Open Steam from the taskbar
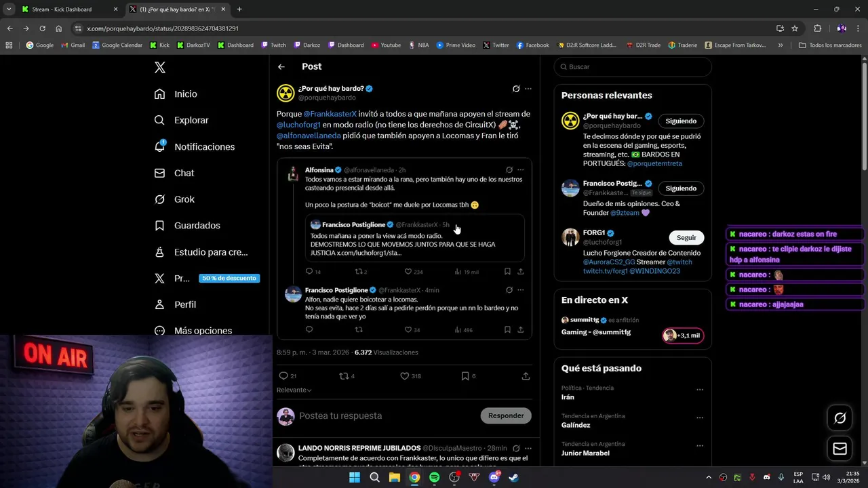 click(x=514, y=477)
